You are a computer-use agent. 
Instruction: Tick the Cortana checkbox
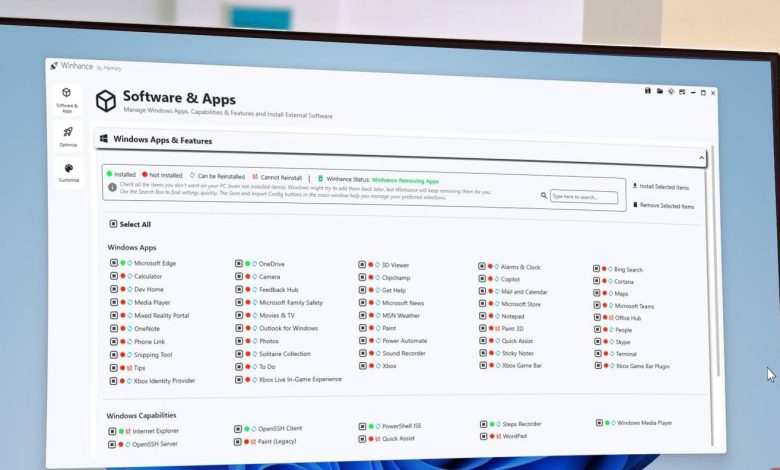click(596, 282)
